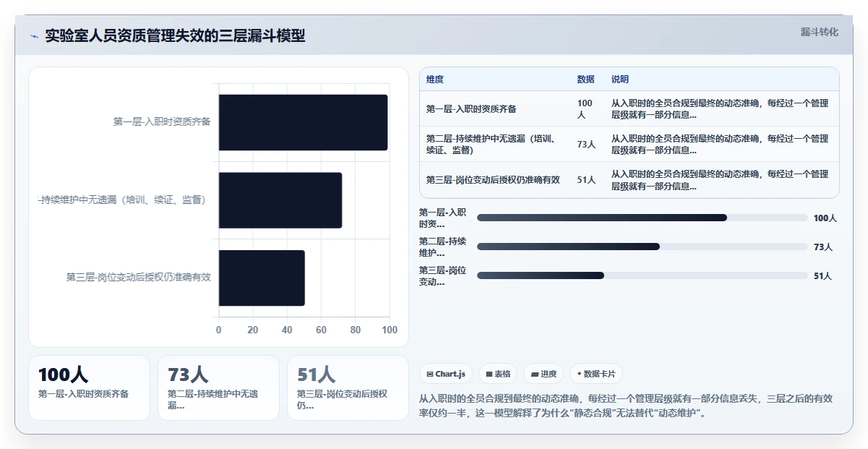Click the 100人 value beside the progress bar
Viewport: 868px width, 449px height.
tap(825, 218)
